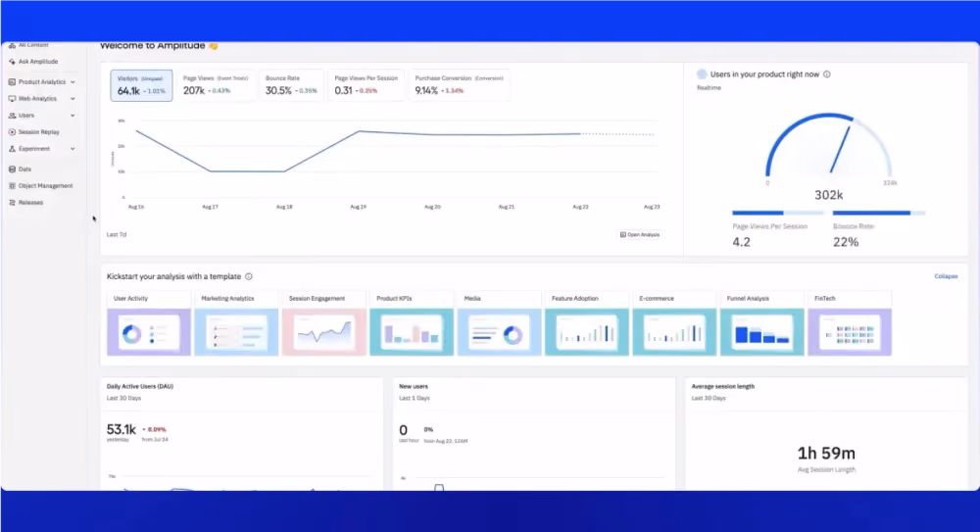
Task: Click the Open Analysis button
Action: point(640,235)
